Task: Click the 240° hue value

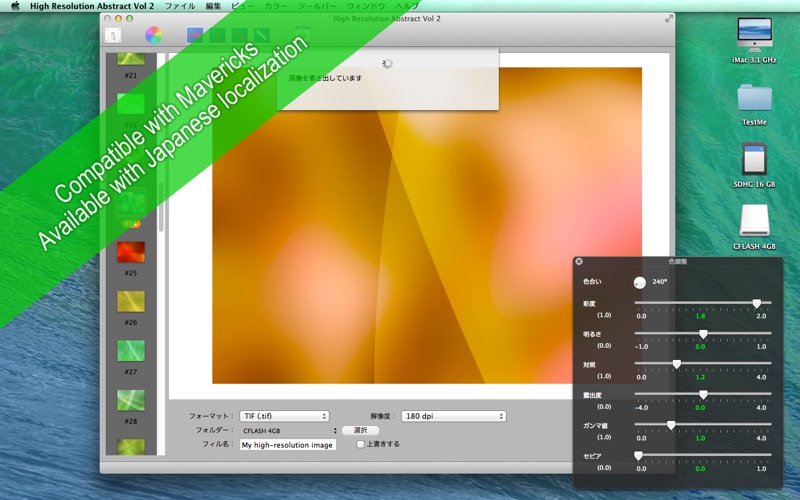Action: point(659,282)
